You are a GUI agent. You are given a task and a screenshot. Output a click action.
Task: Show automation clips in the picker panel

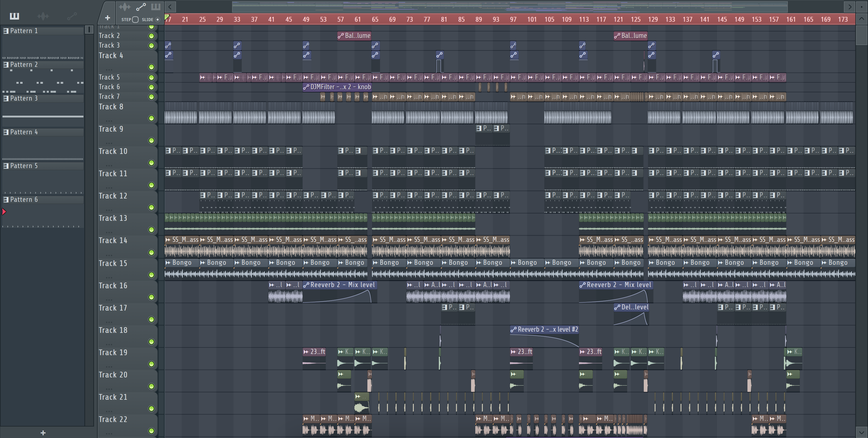pyautogui.click(x=72, y=16)
